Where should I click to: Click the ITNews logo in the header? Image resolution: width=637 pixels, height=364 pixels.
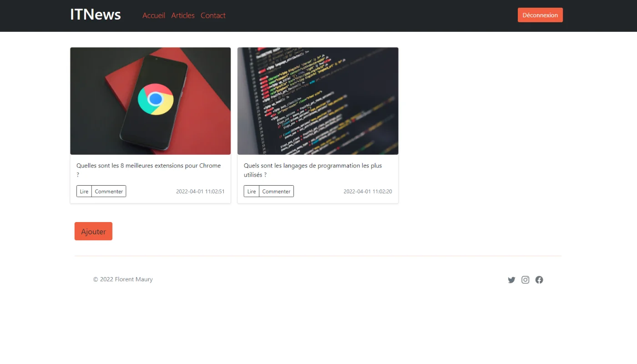[96, 15]
